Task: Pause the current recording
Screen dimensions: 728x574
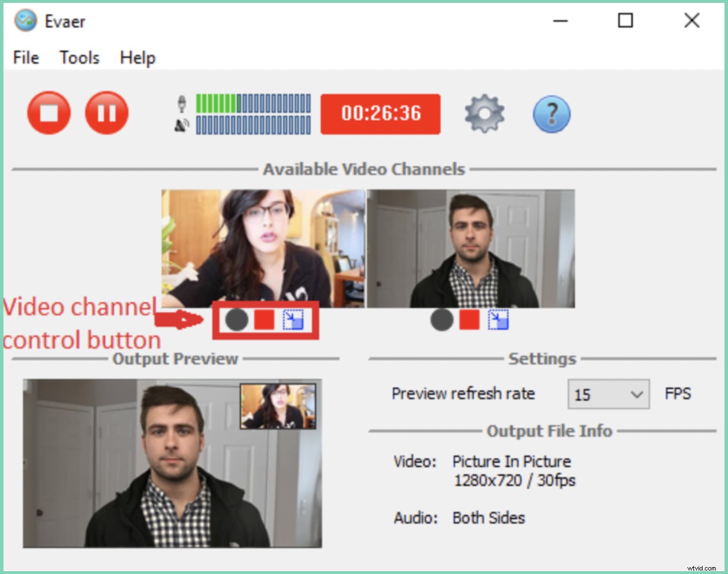Action: 106,113
